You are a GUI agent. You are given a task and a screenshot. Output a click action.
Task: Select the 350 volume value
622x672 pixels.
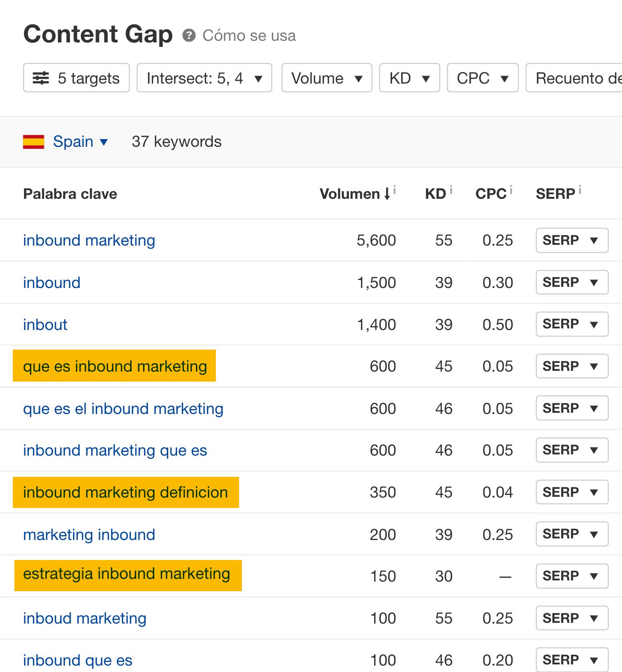pos(383,492)
